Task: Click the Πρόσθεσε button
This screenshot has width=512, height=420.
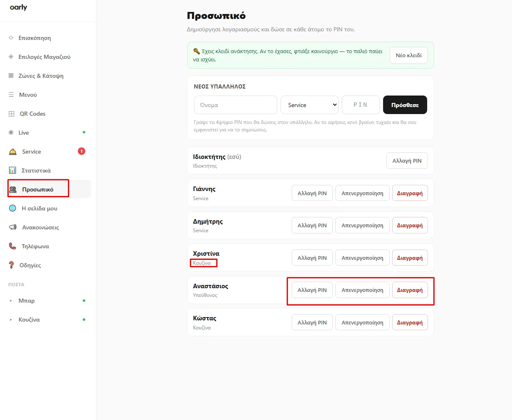Action: pyautogui.click(x=405, y=105)
